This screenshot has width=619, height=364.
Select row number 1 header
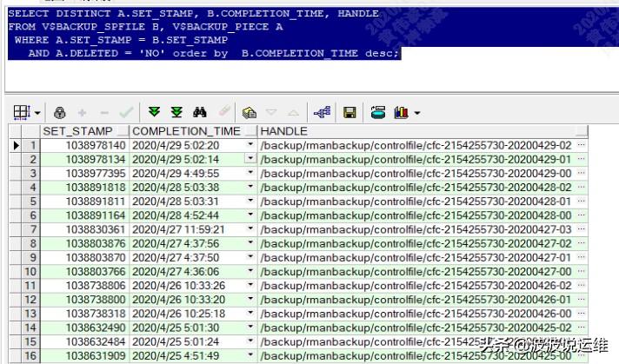tap(30, 145)
